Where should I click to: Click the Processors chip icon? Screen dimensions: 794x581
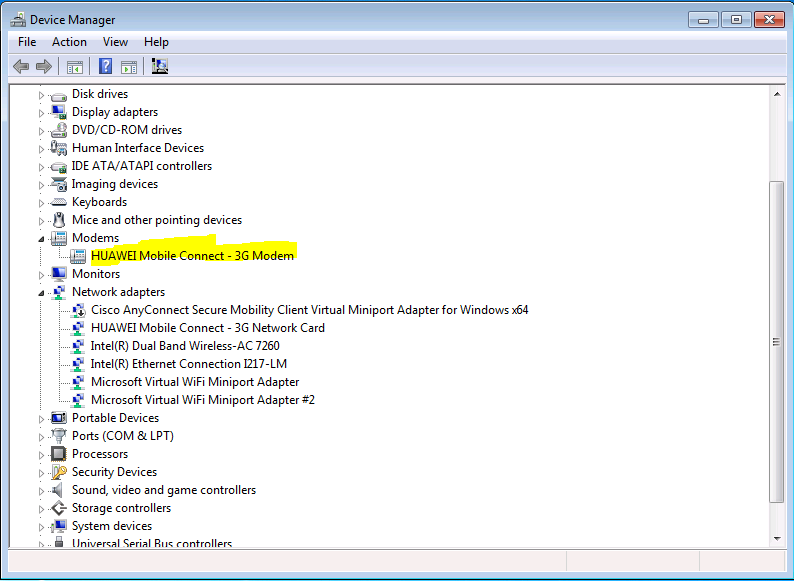pyautogui.click(x=59, y=454)
